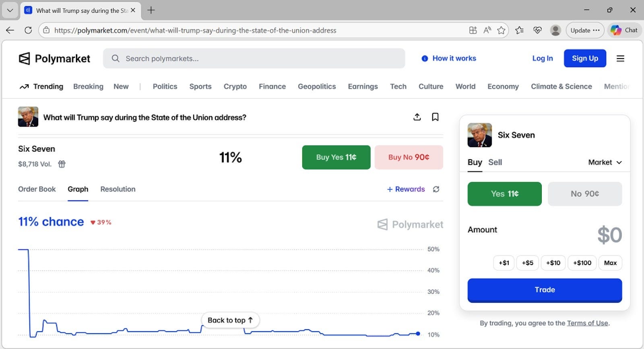This screenshot has height=349, width=644.
Task: Click the Log In link
Action: tap(543, 59)
